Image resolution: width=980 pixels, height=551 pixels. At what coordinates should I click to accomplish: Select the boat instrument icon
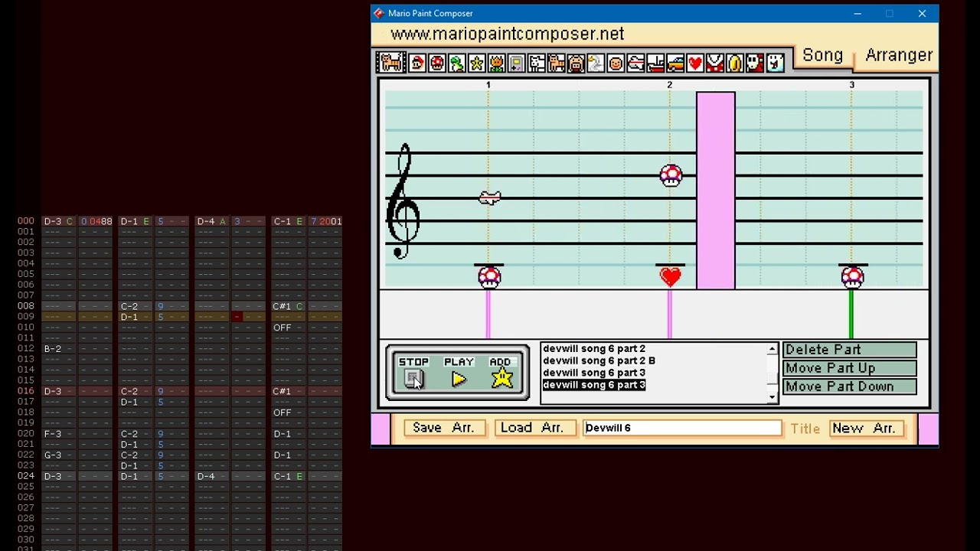655,63
